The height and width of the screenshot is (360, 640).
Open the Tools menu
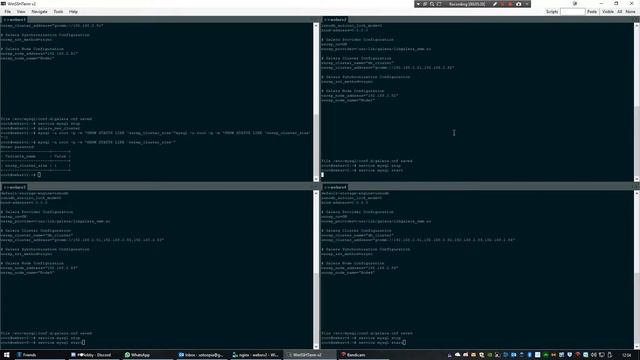pos(58,12)
